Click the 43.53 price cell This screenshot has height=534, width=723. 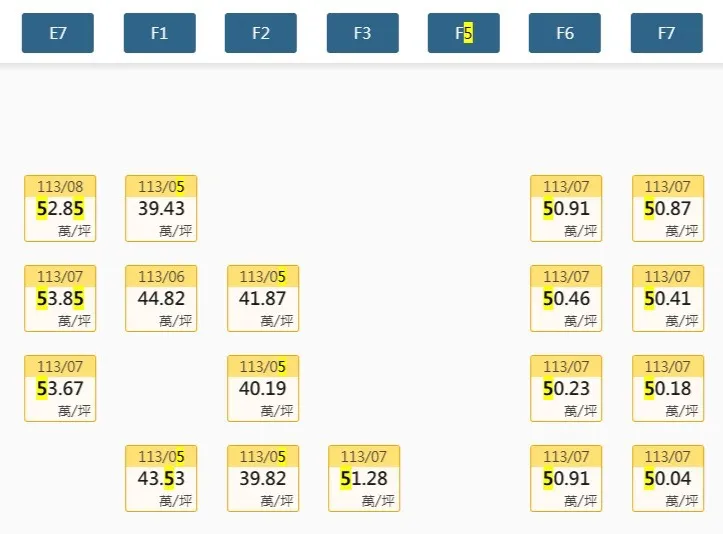(161, 478)
